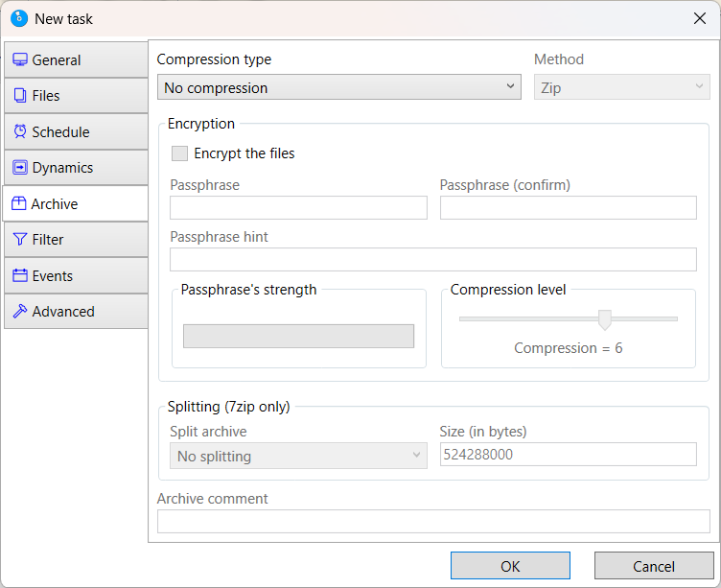Screen dimensions: 721x588
Task: Click the Files tab documents icon
Action: pyautogui.click(x=20, y=96)
